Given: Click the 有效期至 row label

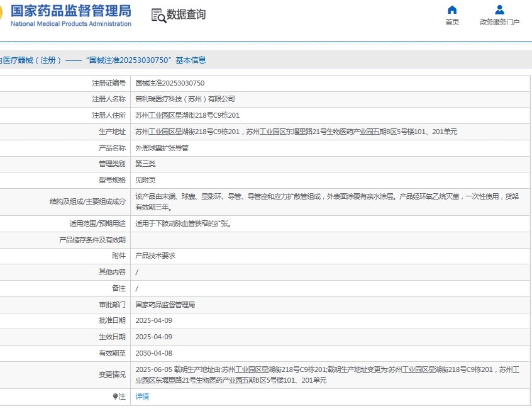Looking at the screenshot, I should coord(112,353).
